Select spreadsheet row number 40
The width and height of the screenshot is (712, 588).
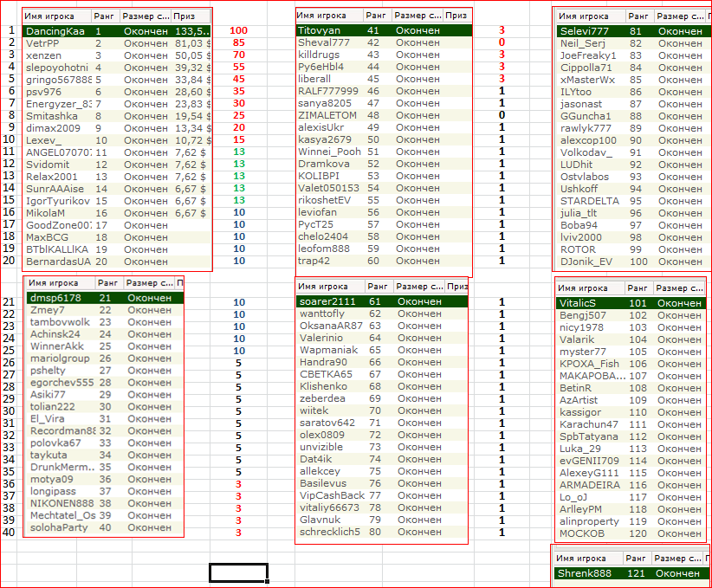(x=9, y=533)
